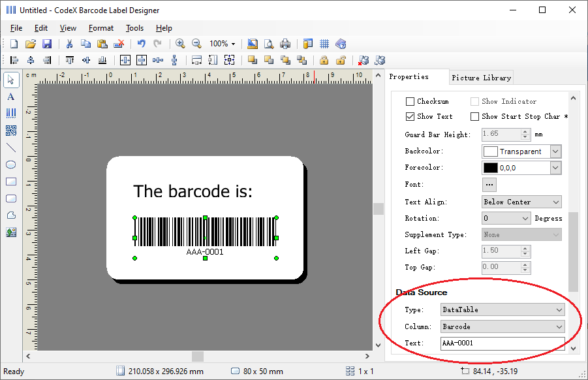Open the Forecolor dropdown

555,168
